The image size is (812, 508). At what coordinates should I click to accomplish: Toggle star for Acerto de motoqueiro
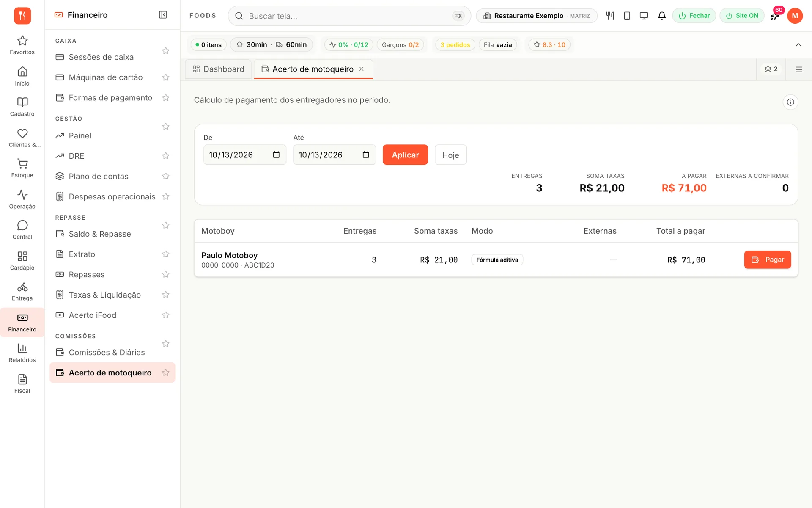point(166,373)
